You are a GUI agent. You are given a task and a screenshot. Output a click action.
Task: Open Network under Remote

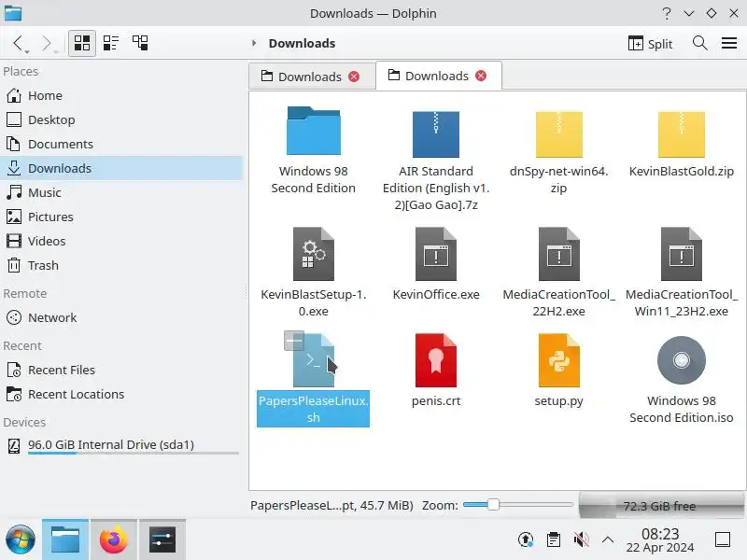tap(121, 317)
